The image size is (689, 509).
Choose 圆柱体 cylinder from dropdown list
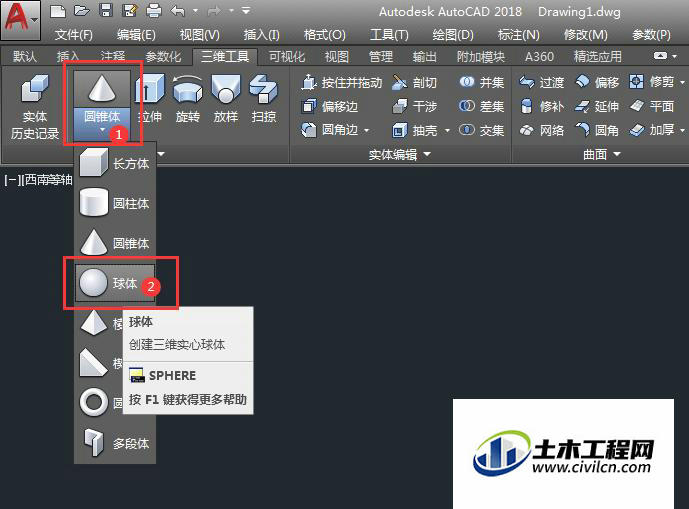click(115, 203)
